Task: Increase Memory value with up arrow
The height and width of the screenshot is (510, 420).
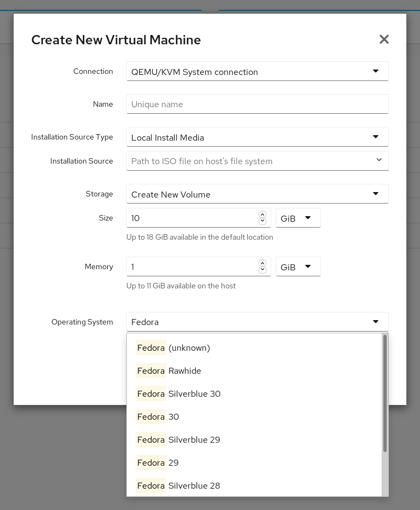Action: coord(262,263)
